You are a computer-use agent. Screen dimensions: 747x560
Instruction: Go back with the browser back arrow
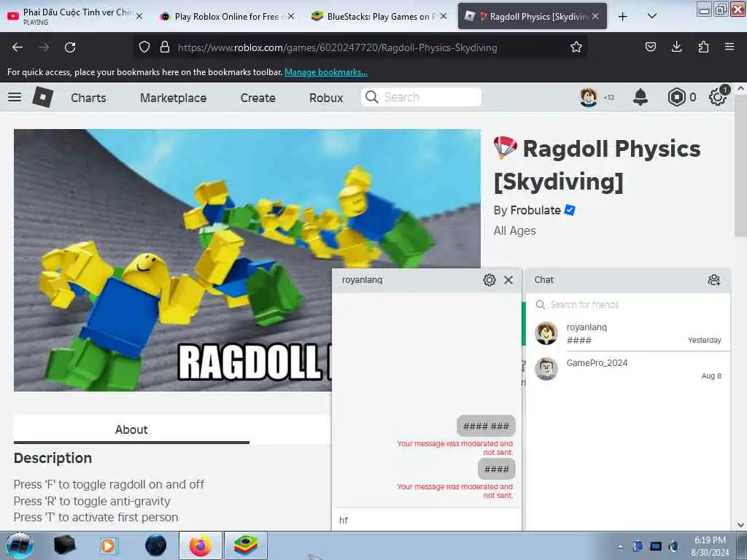pyautogui.click(x=18, y=47)
